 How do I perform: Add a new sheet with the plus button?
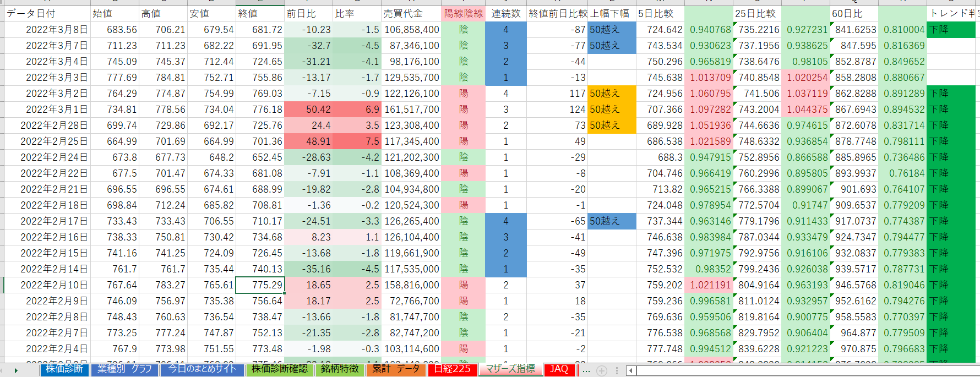tap(602, 370)
